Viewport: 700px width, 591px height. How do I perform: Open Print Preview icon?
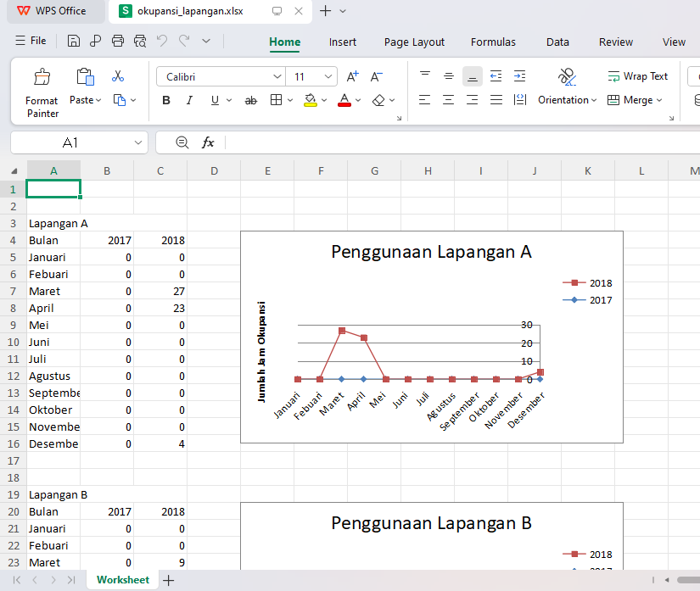point(140,41)
